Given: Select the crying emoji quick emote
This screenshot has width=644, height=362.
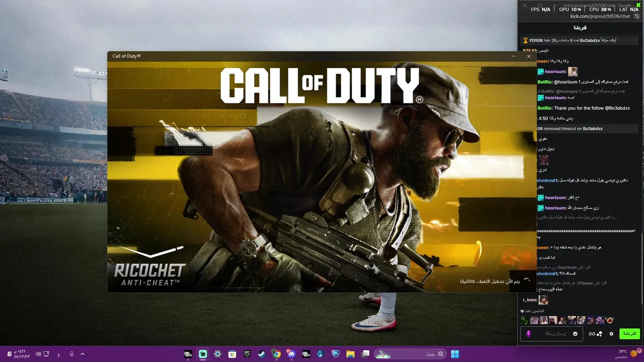Looking at the screenshot, I should (609, 320).
